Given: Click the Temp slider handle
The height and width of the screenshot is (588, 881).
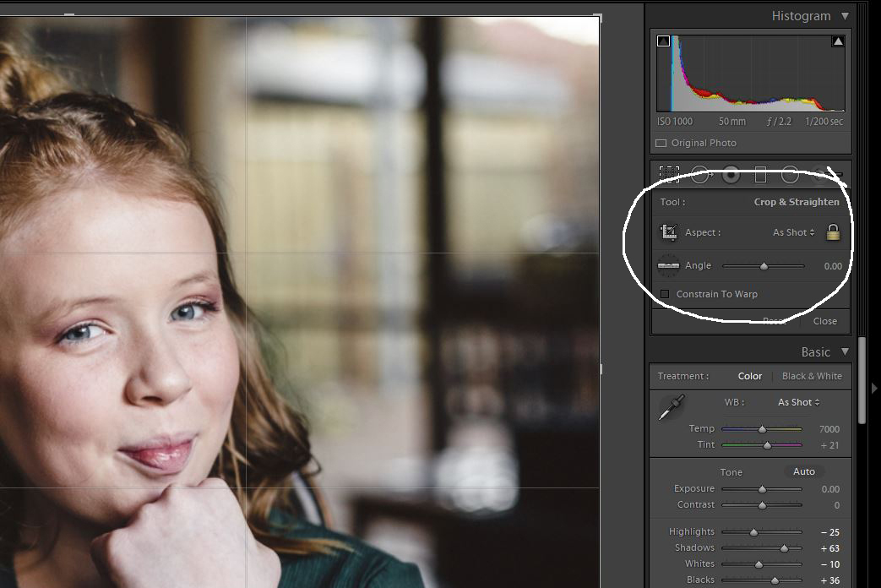Looking at the screenshot, I should pyautogui.click(x=762, y=429).
